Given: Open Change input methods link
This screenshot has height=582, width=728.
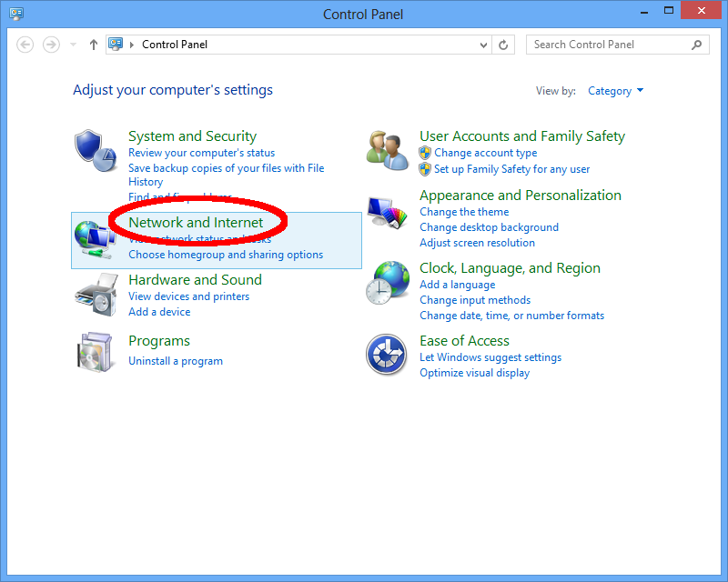Looking at the screenshot, I should [475, 300].
